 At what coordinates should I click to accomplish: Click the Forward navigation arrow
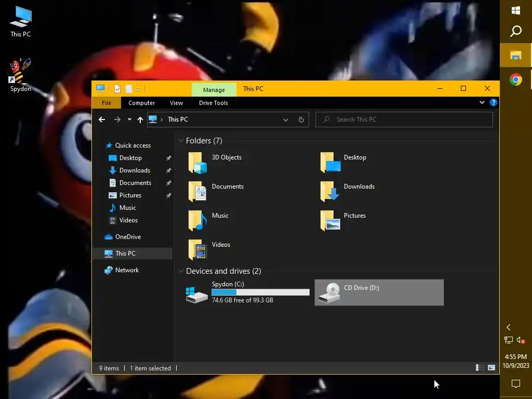117,119
